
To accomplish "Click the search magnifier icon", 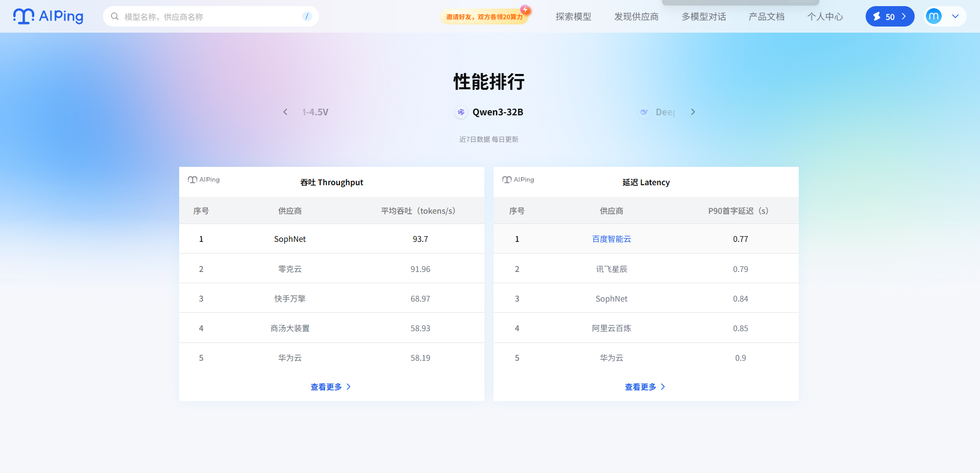I will click(115, 16).
